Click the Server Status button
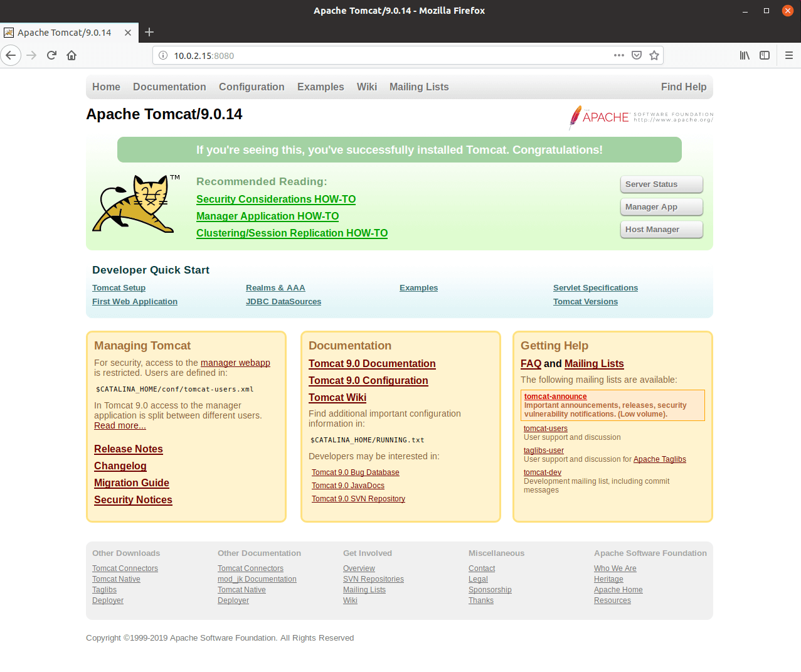The image size is (801, 672). click(x=661, y=184)
